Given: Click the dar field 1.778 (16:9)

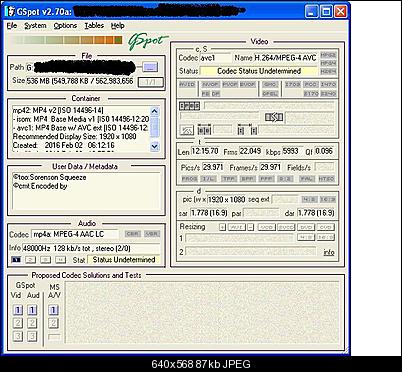Looking at the screenshot, I should 316,213.
